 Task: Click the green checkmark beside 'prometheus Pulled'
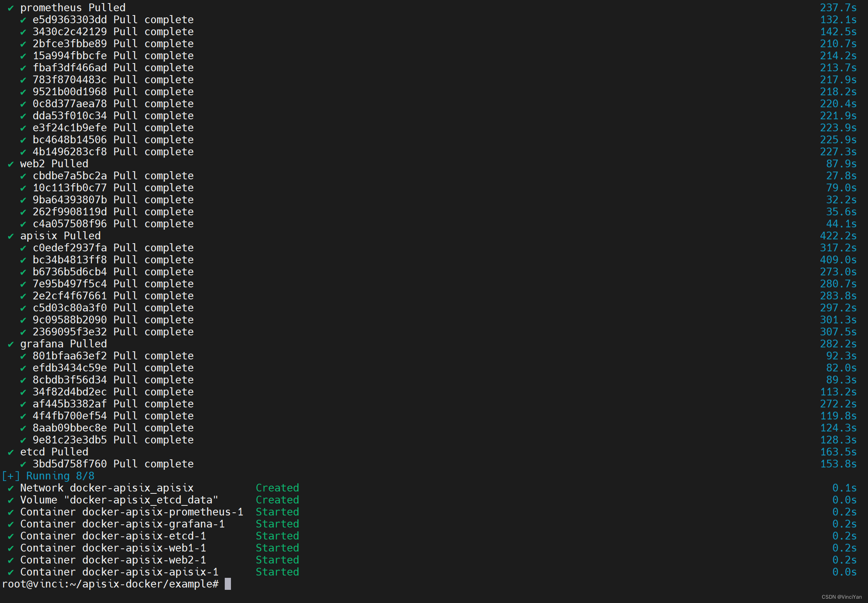pyautogui.click(x=11, y=8)
